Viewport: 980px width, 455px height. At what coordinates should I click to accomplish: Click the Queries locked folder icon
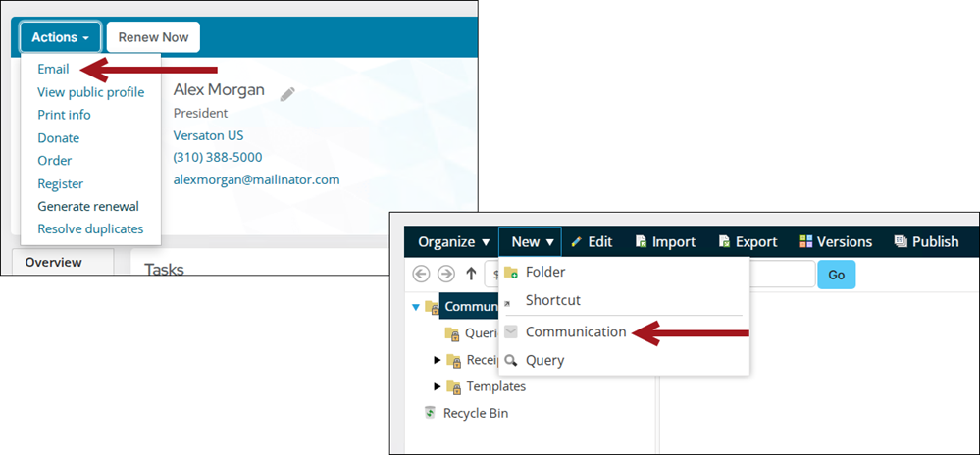(452, 333)
